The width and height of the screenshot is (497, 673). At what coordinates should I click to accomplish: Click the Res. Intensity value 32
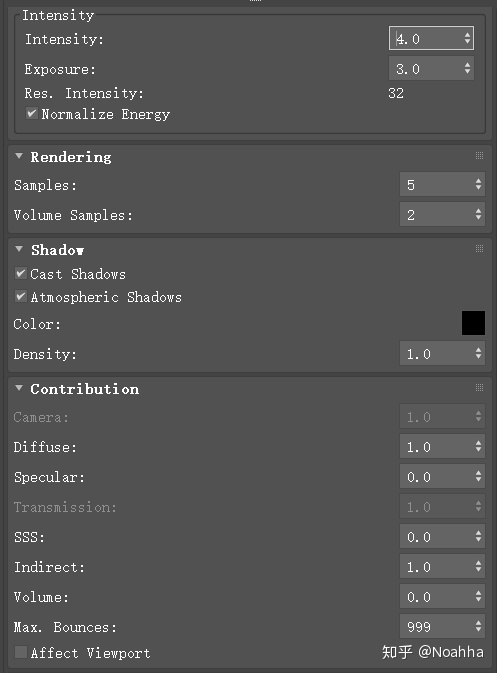point(396,93)
